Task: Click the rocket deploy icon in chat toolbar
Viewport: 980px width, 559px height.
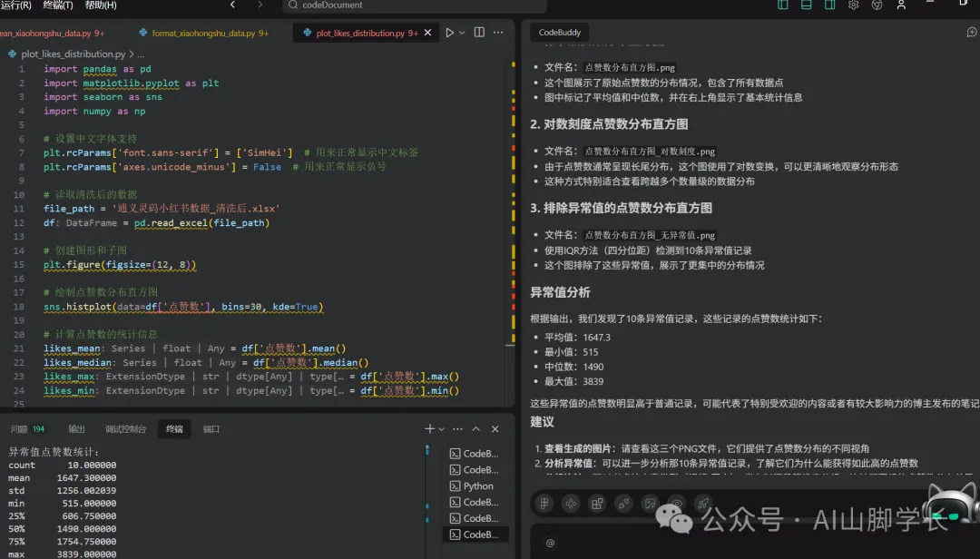Action: [x=703, y=504]
